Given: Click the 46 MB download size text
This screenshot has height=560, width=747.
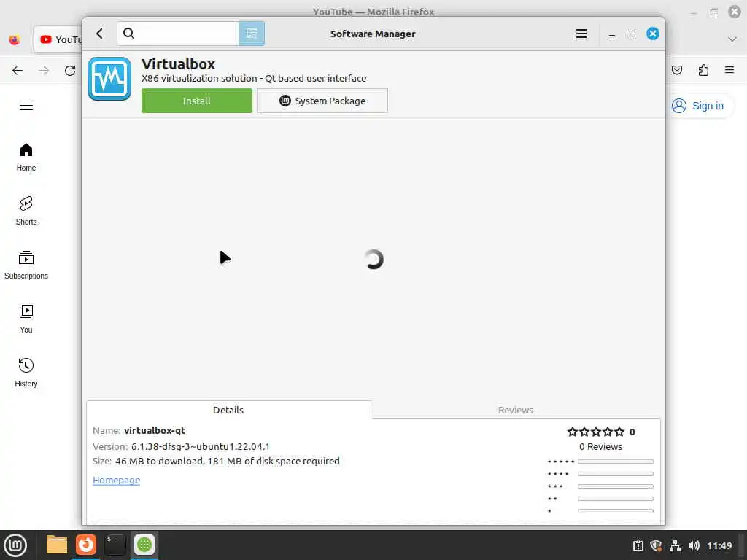Looking at the screenshot, I should (x=228, y=461).
